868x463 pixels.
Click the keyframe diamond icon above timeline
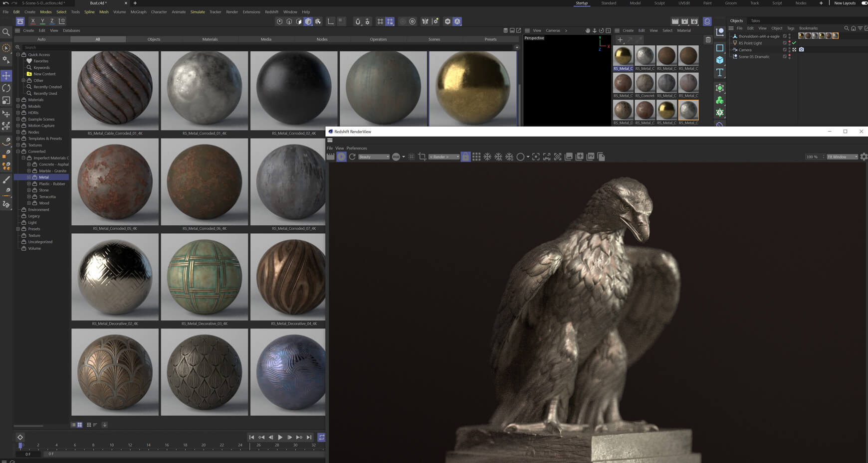click(20, 437)
